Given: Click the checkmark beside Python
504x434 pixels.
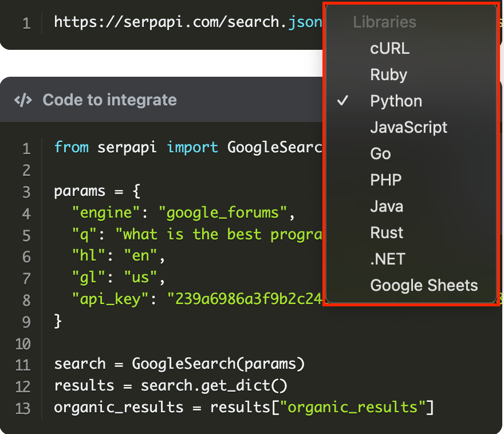Looking at the screenshot, I should [x=343, y=101].
